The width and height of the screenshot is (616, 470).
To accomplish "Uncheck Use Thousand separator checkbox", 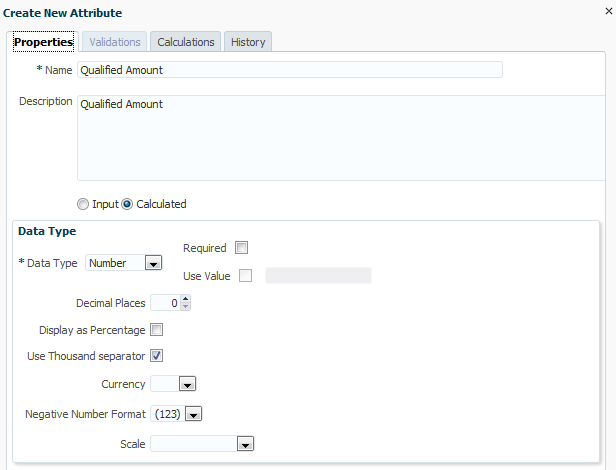I will pyautogui.click(x=156, y=355).
